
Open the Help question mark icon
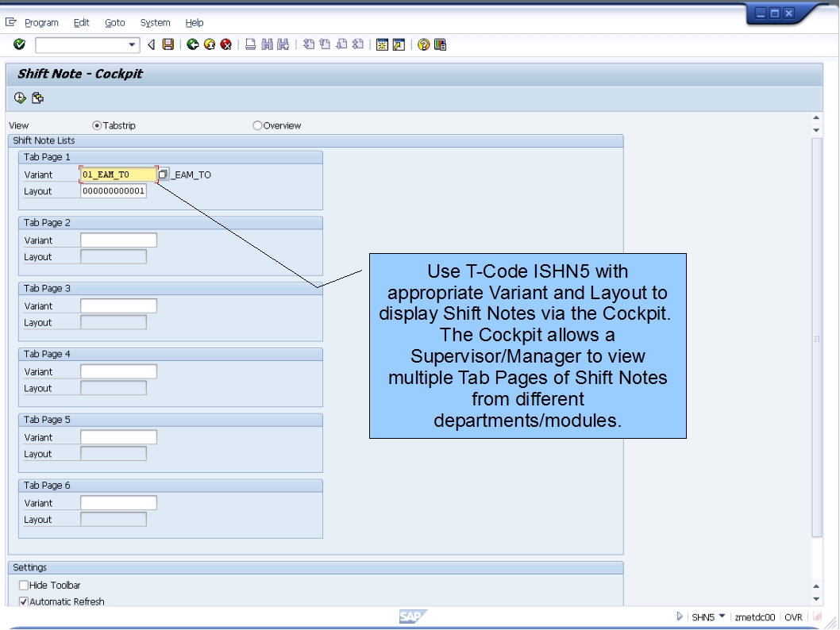[423, 45]
